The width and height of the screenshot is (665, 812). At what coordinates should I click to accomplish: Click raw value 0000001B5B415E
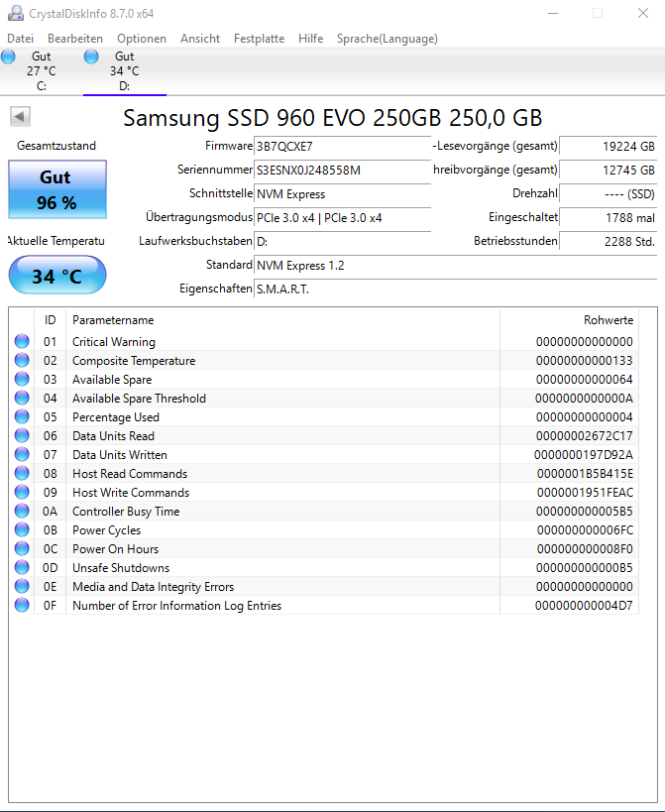585,474
